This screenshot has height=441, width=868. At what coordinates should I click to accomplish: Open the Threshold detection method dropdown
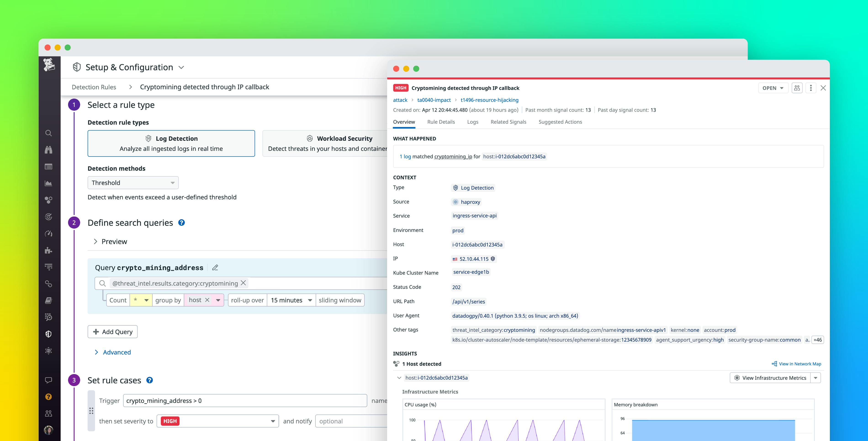coord(133,182)
